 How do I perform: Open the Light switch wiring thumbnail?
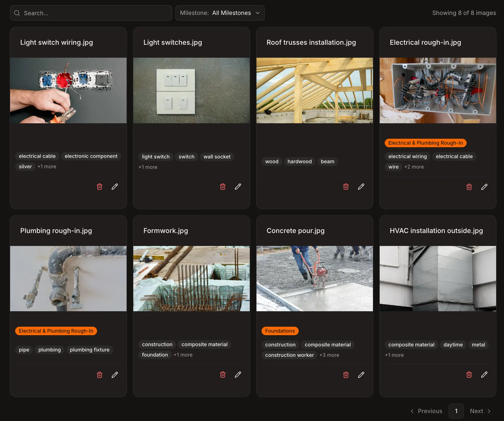68,90
